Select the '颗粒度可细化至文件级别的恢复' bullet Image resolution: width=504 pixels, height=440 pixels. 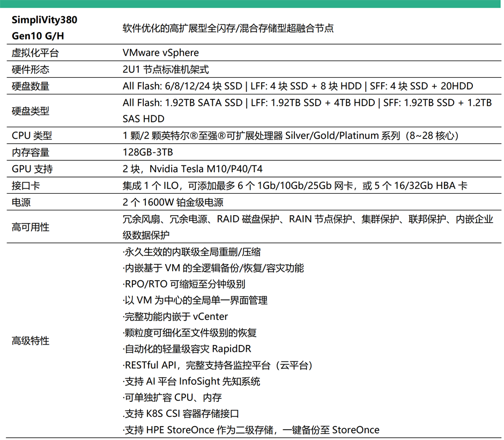(190, 333)
